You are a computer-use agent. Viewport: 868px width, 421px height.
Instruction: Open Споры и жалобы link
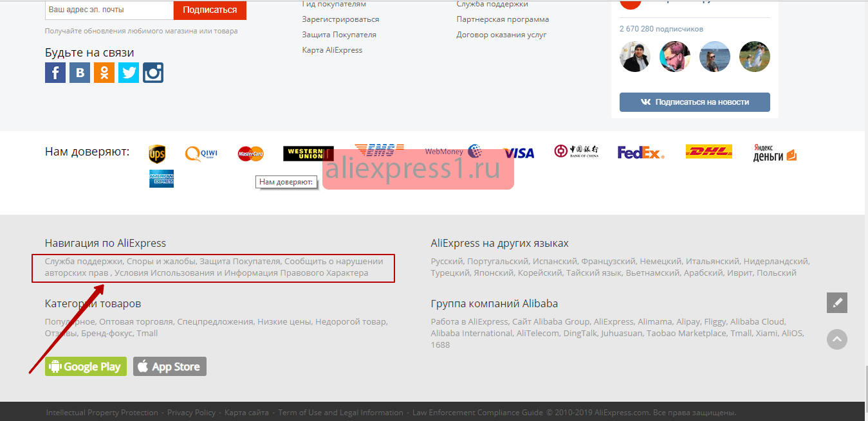click(161, 261)
